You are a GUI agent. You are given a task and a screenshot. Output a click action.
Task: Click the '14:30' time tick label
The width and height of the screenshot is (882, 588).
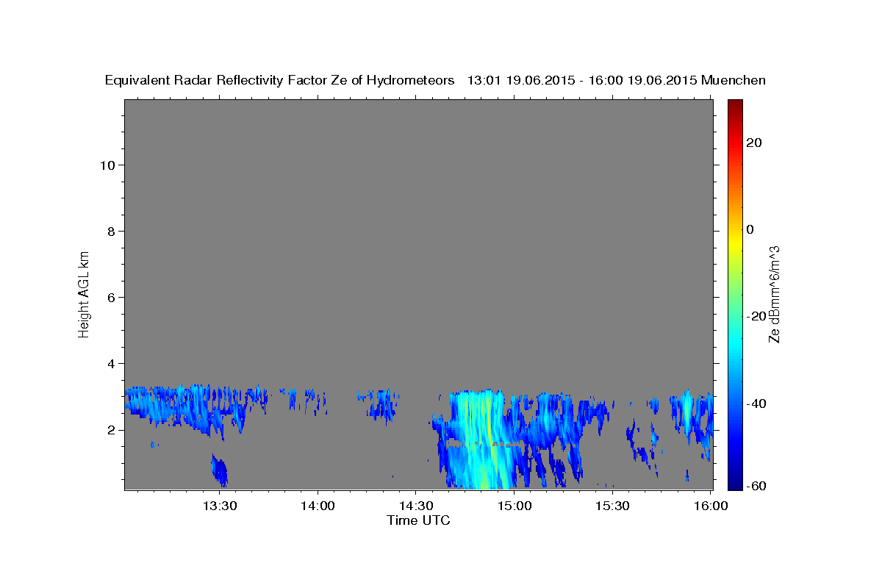416,506
